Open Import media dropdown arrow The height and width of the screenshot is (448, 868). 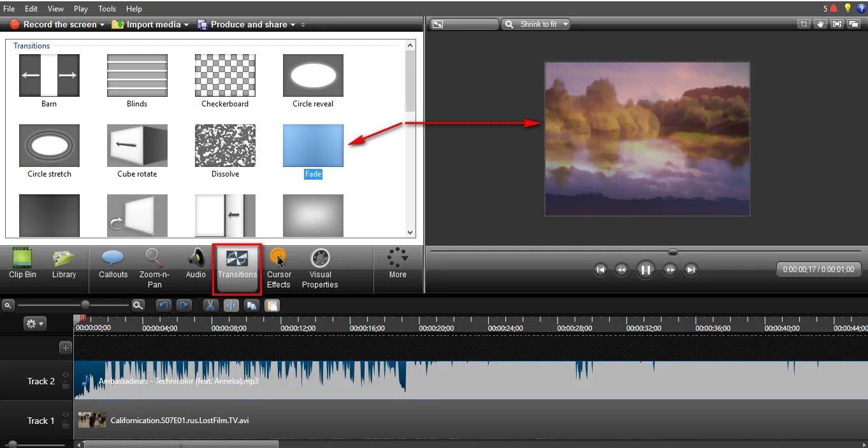coord(186,25)
